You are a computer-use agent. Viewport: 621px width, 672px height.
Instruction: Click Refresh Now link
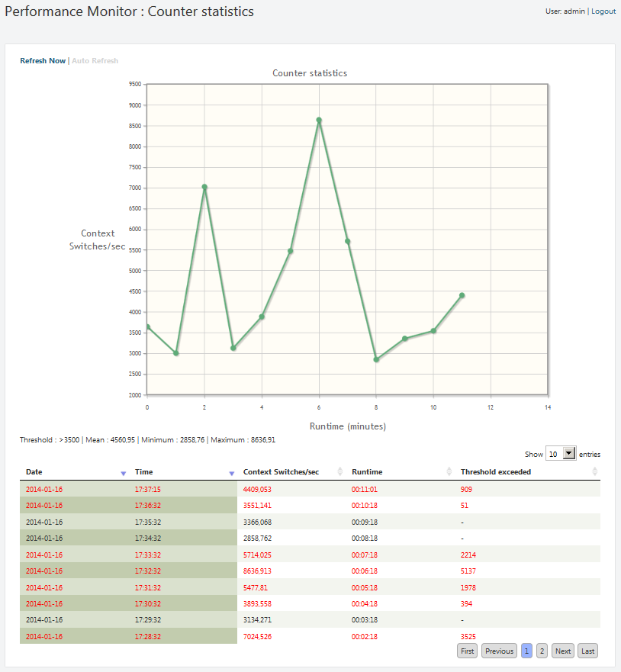[43, 61]
